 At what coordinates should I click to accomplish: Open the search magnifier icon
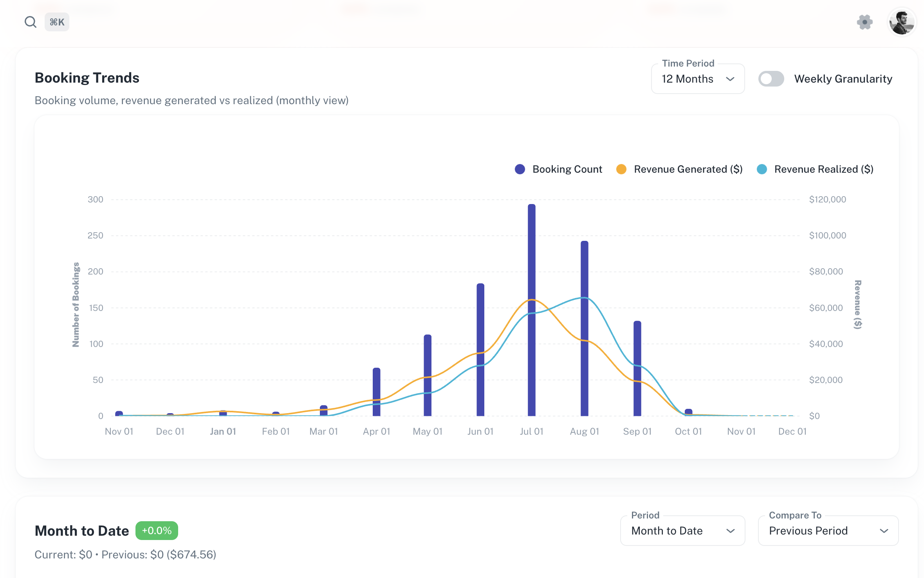31,22
